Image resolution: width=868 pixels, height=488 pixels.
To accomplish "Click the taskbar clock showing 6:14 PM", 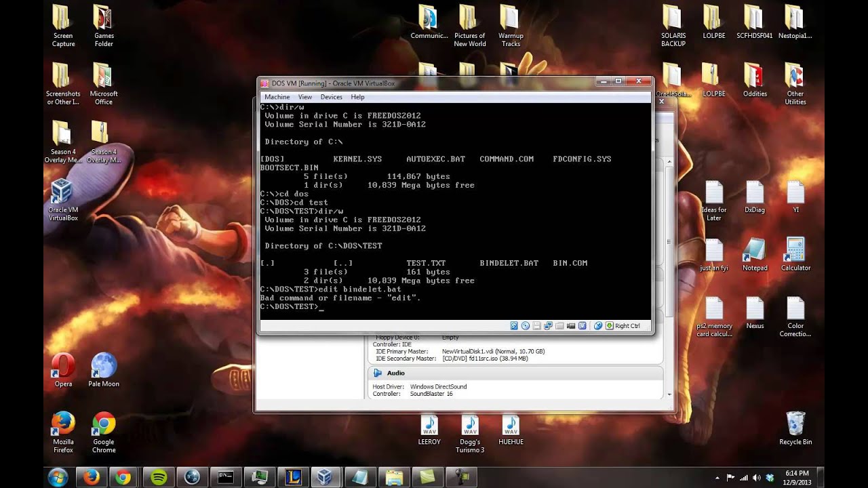I will 797,477.
